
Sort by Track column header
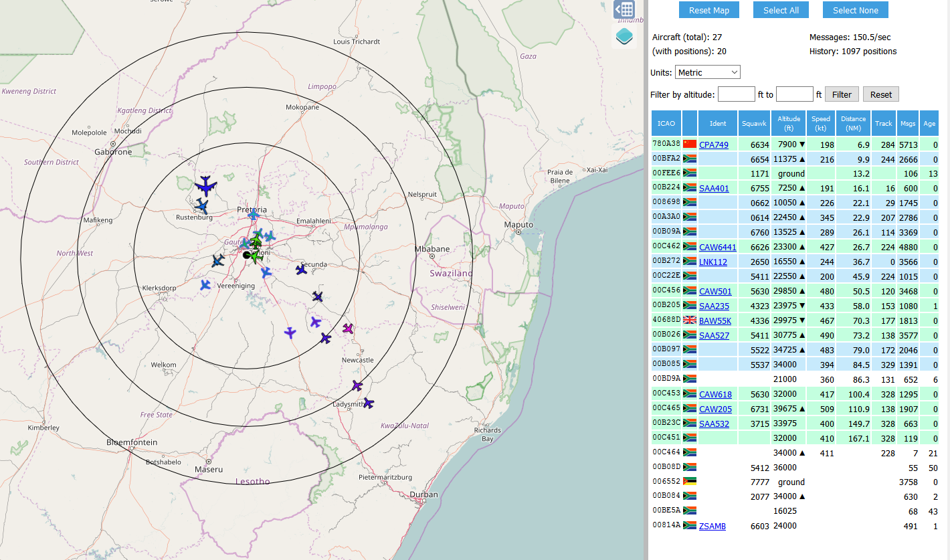[x=884, y=123]
